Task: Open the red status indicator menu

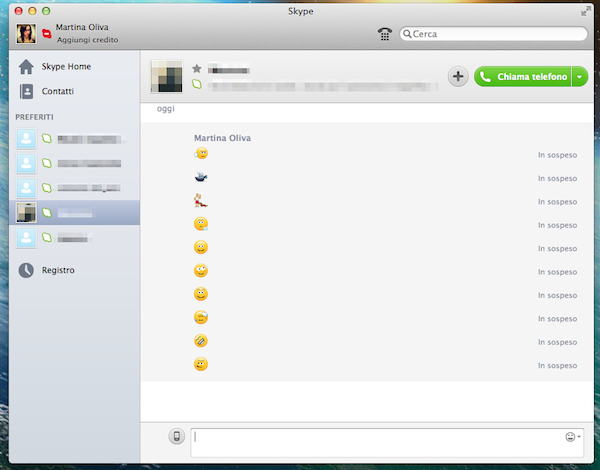Action: (x=47, y=34)
